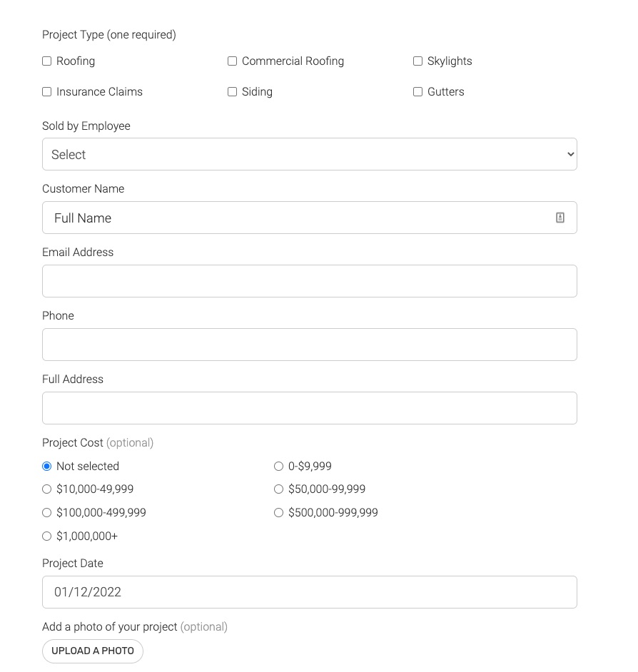Screen dimensions: 638x672
Task: Toggle the Gutters checkbox
Action: [x=418, y=92]
